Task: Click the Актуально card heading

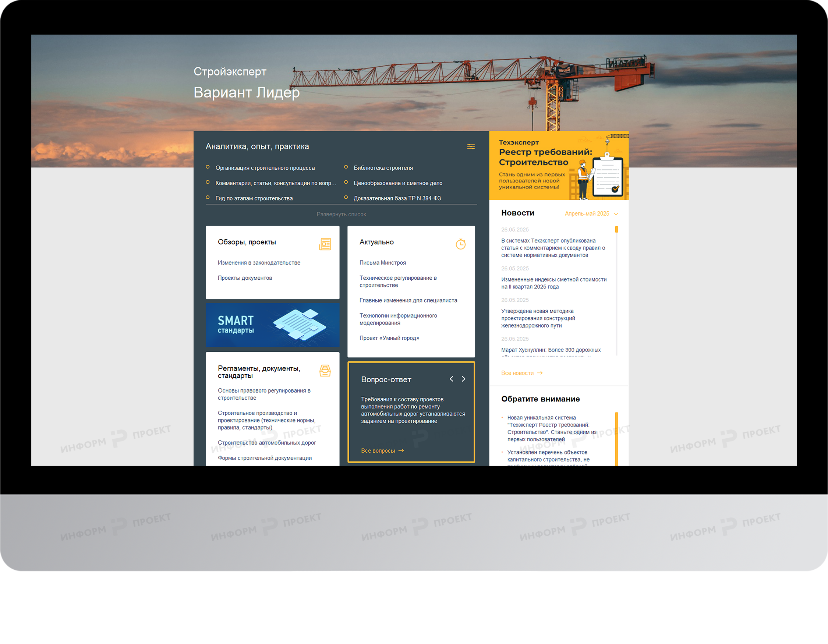Action: click(376, 242)
